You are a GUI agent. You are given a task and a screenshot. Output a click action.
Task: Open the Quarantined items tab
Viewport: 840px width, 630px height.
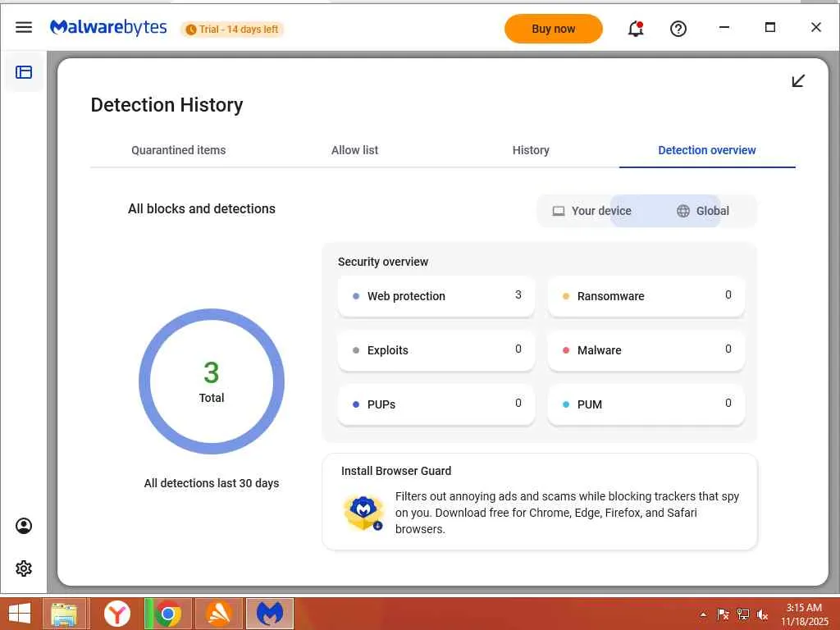(178, 150)
